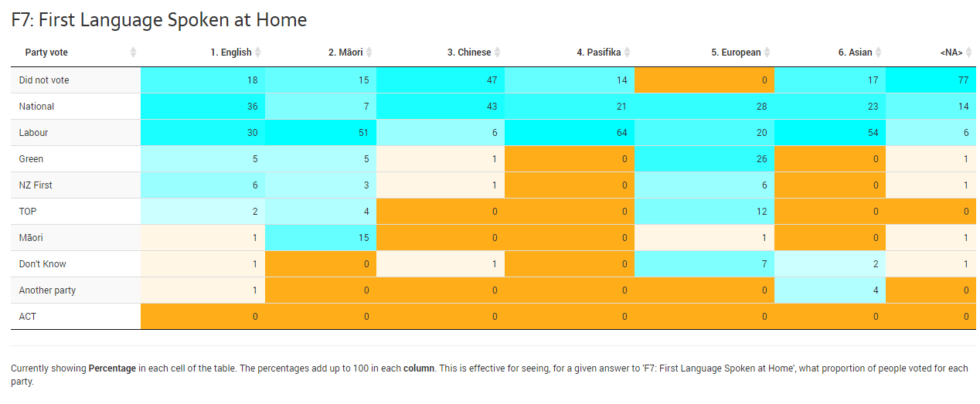This screenshot has width=980, height=404.
Task: Click the 5. European header text
Action: [x=736, y=53]
